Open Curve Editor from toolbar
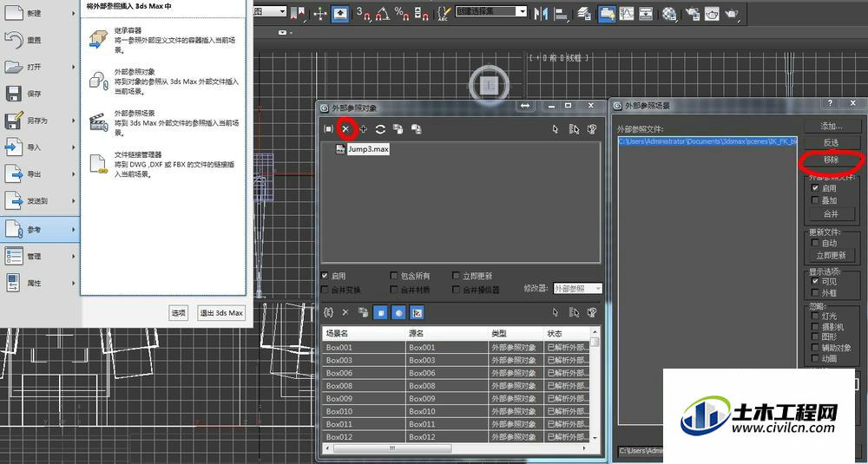This screenshot has height=464, width=868. [x=627, y=14]
